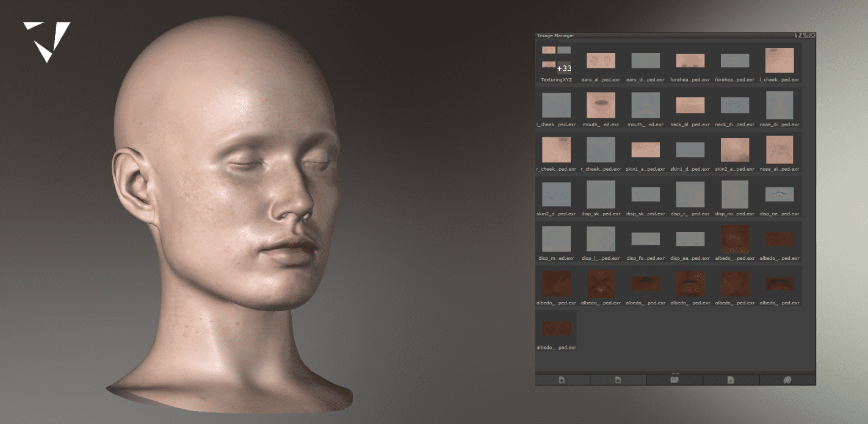Click the dotted drag handle above the bottom toolbar
The width and height of the screenshot is (868, 424).
tap(675, 372)
